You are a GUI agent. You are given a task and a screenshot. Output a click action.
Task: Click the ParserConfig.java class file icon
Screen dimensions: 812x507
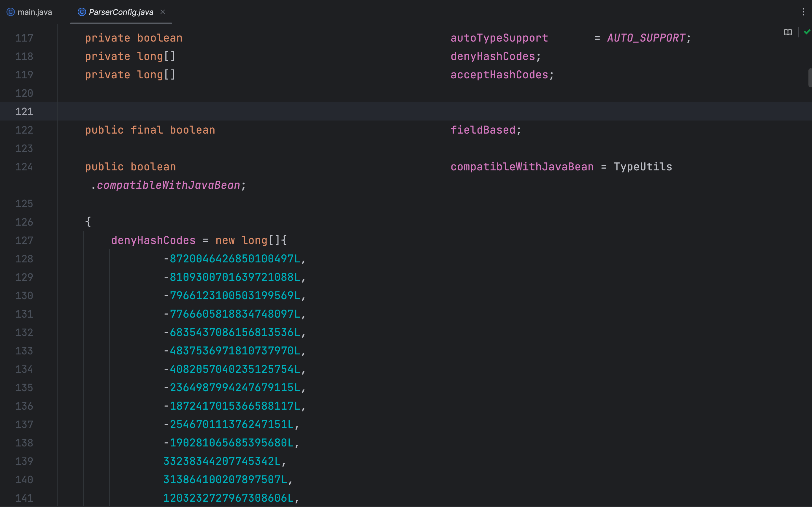point(82,12)
